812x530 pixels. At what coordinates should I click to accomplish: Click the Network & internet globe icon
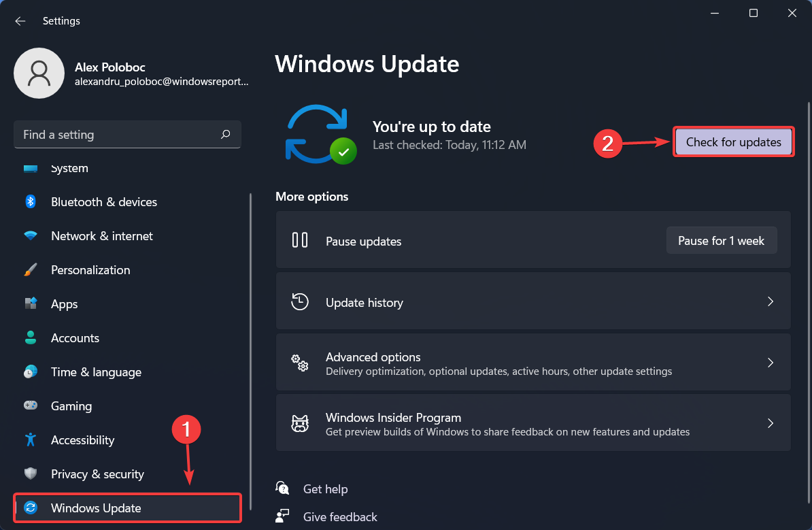pos(30,235)
